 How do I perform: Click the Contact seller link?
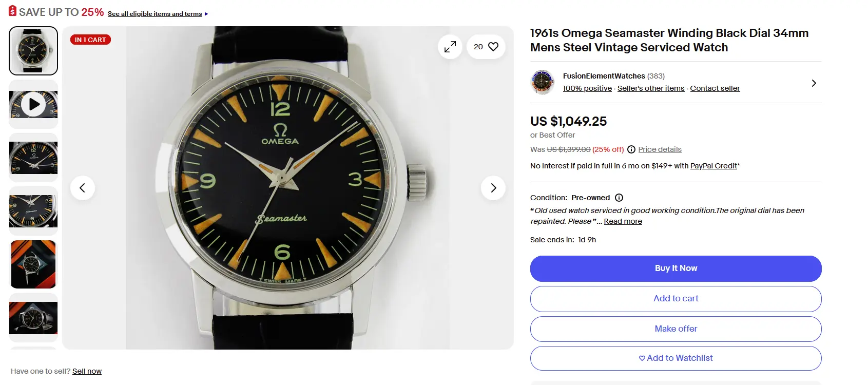click(715, 88)
